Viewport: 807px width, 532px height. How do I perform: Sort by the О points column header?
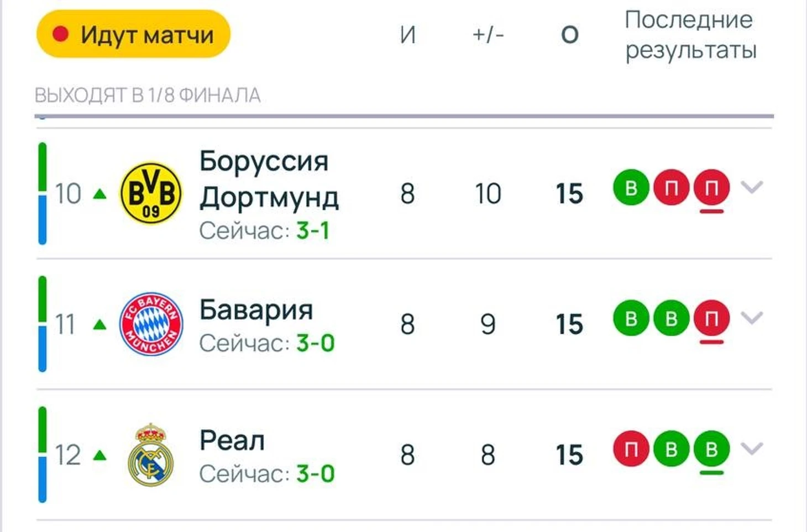click(569, 35)
